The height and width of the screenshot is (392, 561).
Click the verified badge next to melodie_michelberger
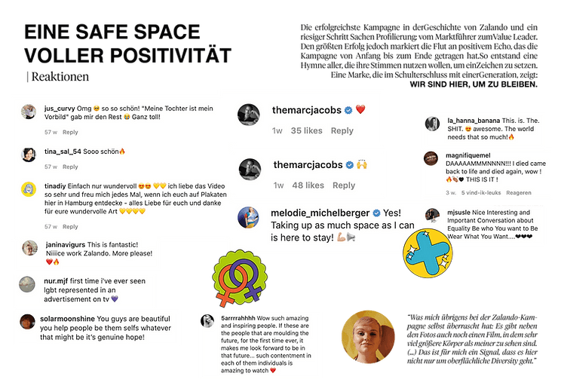pos(376,213)
